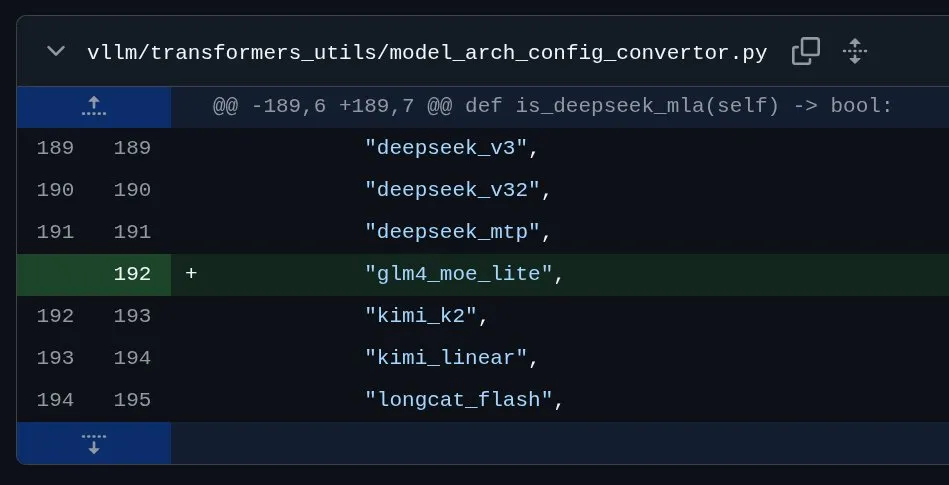Viewport: 949px width, 485px height.
Task: Expand hidden lines below line 195
Action: (94, 444)
